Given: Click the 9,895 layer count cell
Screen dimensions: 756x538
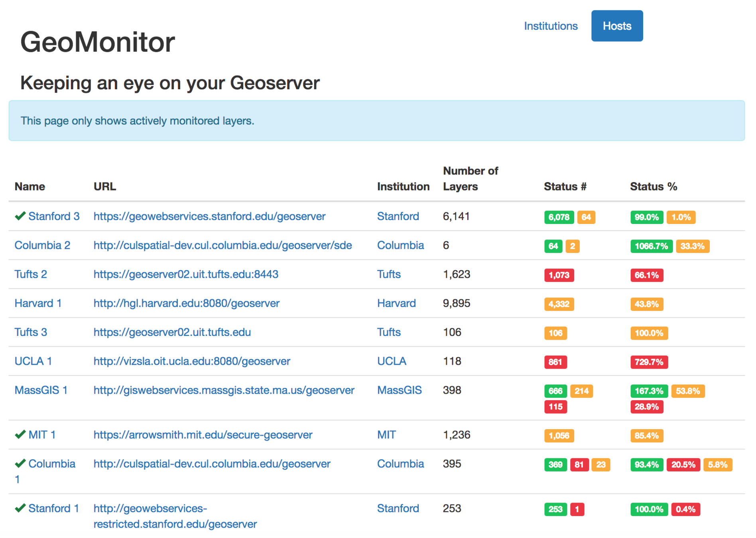Looking at the screenshot, I should (x=457, y=304).
